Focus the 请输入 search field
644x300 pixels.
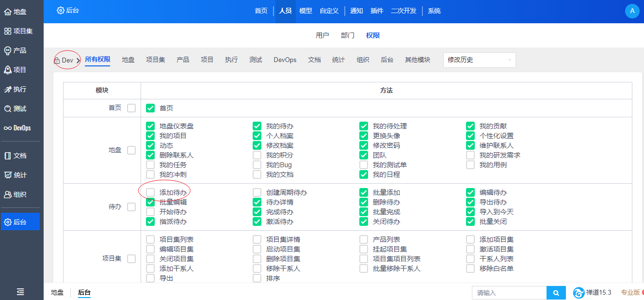pos(509,293)
